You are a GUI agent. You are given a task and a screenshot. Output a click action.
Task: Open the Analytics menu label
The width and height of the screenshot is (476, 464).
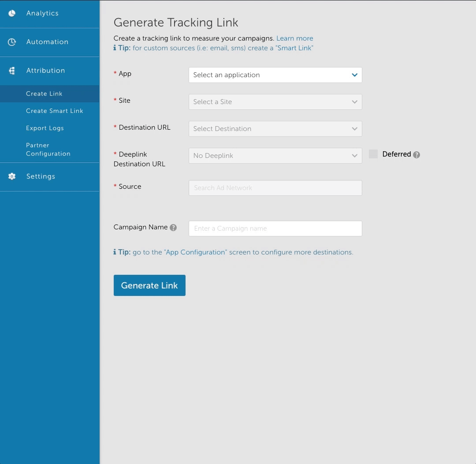point(42,13)
